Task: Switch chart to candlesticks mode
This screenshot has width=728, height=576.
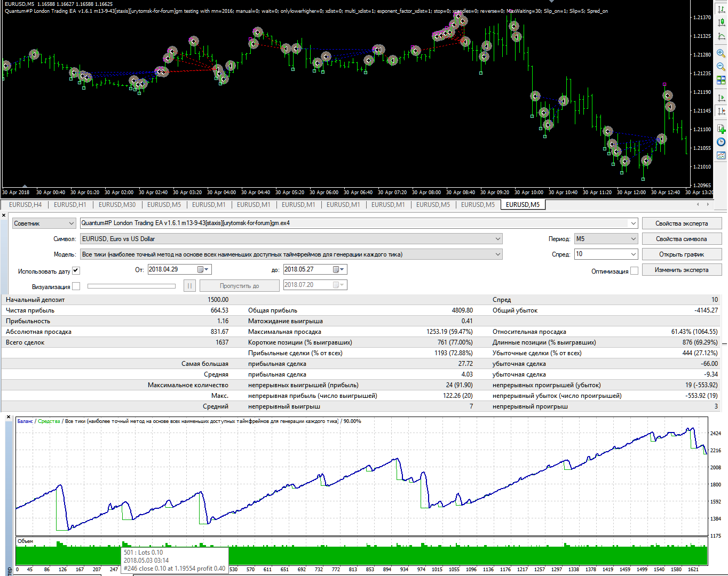Action: click(x=721, y=22)
